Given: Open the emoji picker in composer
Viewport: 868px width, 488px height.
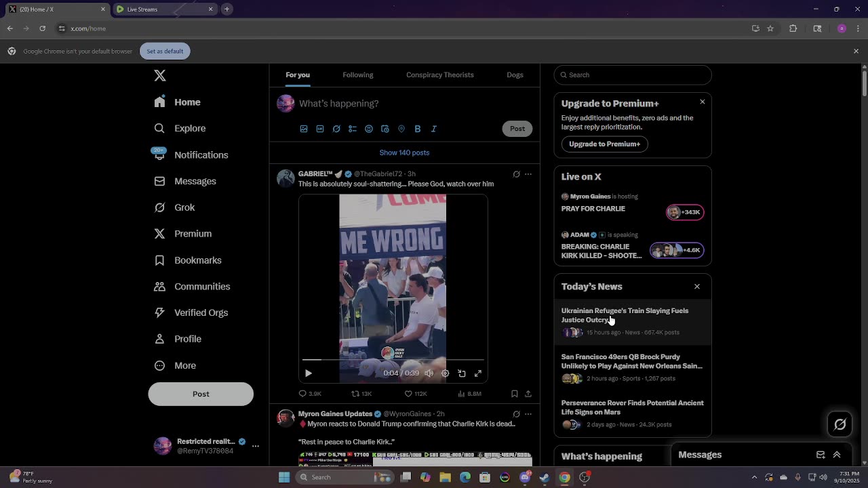Looking at the screenshot, I should 369,129.
